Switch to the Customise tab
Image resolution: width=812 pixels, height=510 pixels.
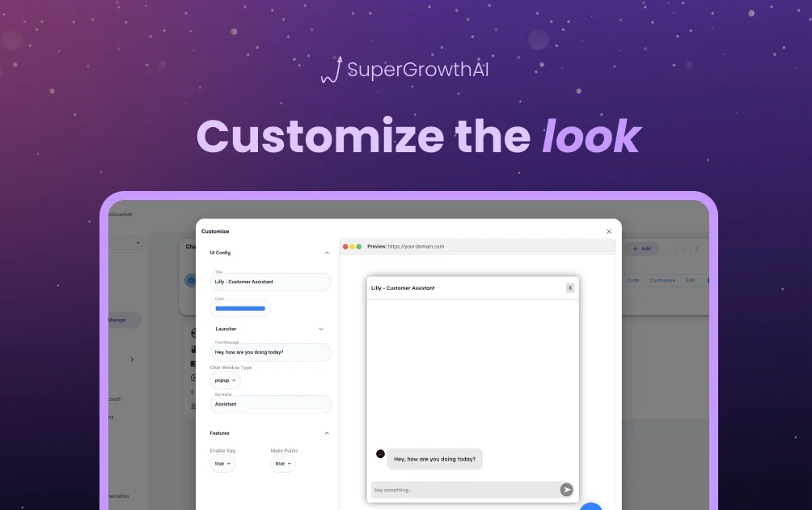(662, 280)
